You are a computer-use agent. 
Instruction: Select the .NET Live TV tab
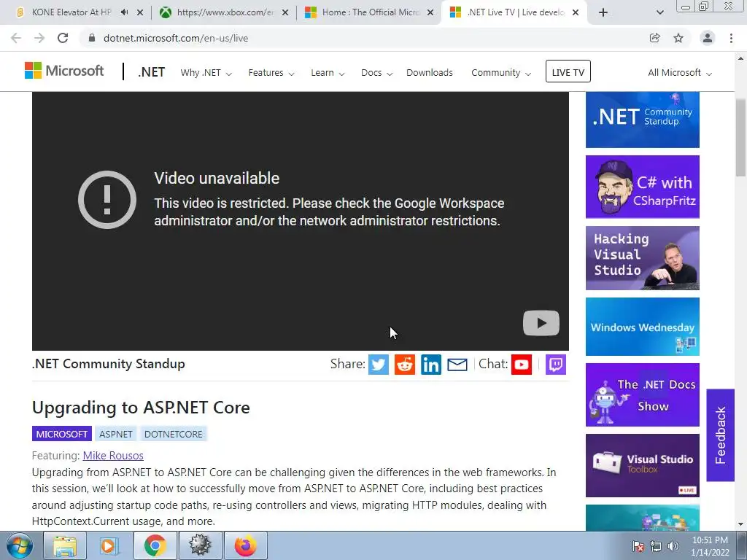tap(514, 12)
